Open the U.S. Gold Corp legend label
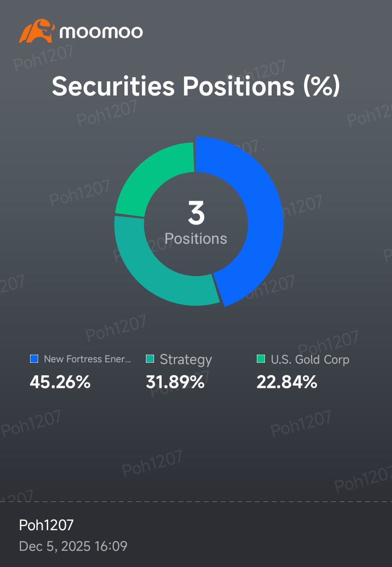The image size is (392, 567). point(310,360)
